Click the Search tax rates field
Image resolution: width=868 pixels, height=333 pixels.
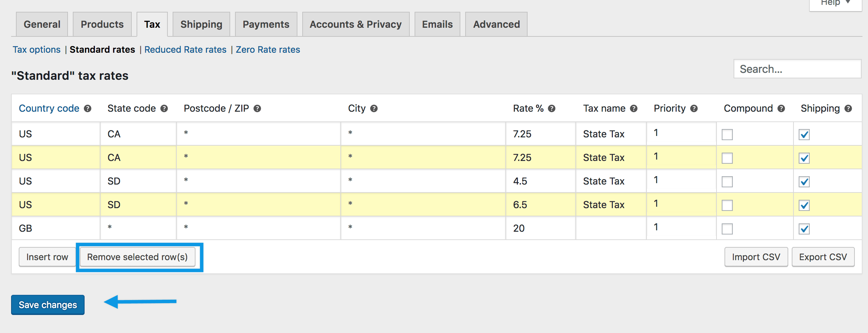coord(797,69)
